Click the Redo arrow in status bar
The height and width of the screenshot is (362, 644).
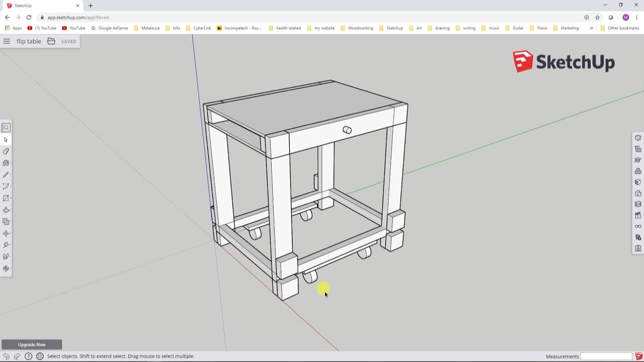click(17, 356)
